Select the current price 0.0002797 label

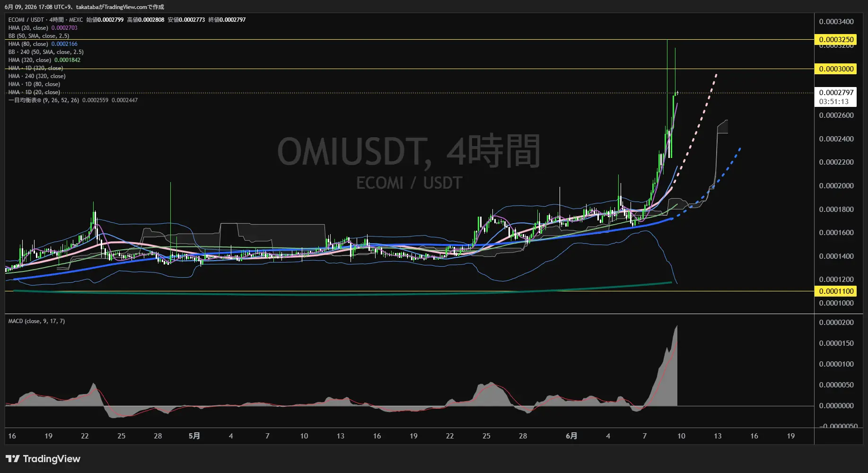tap(836, 93)
